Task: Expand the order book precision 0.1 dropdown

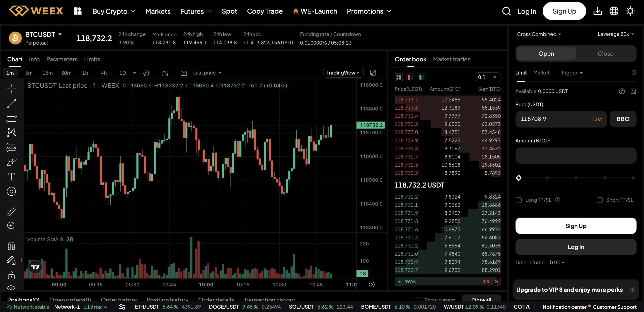Action: click(487, 77)
